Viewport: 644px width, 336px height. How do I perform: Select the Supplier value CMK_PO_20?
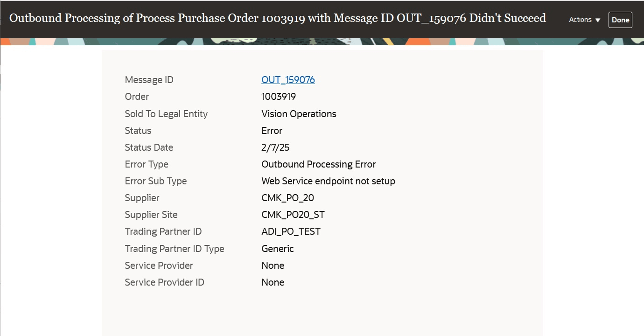click(x=287, y=198)
